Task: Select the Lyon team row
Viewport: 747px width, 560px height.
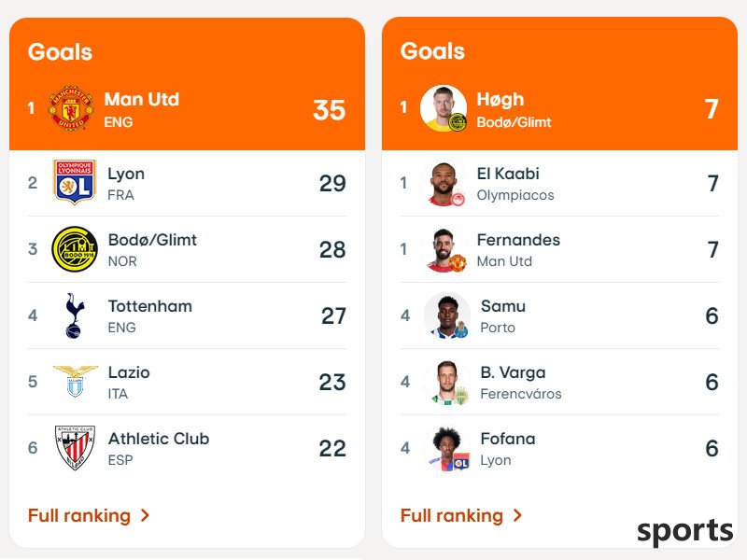Action: [x=188, y=183]
